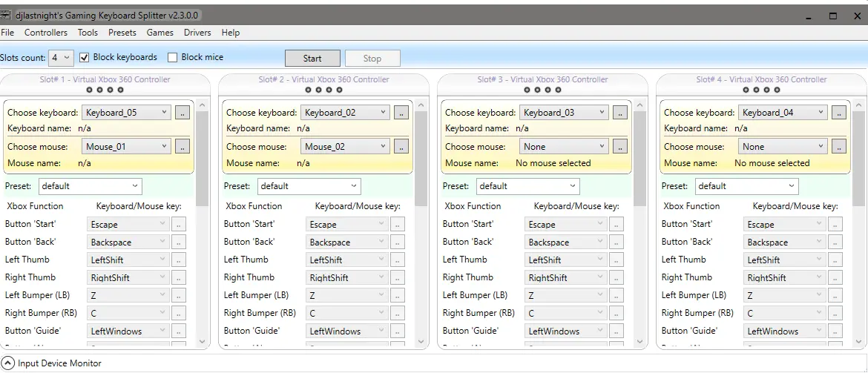Click '..' button beside LeftWindows in Slot 4
This screenshot has height=373, width=868.
pyautogui.click(x=835, y=331)
